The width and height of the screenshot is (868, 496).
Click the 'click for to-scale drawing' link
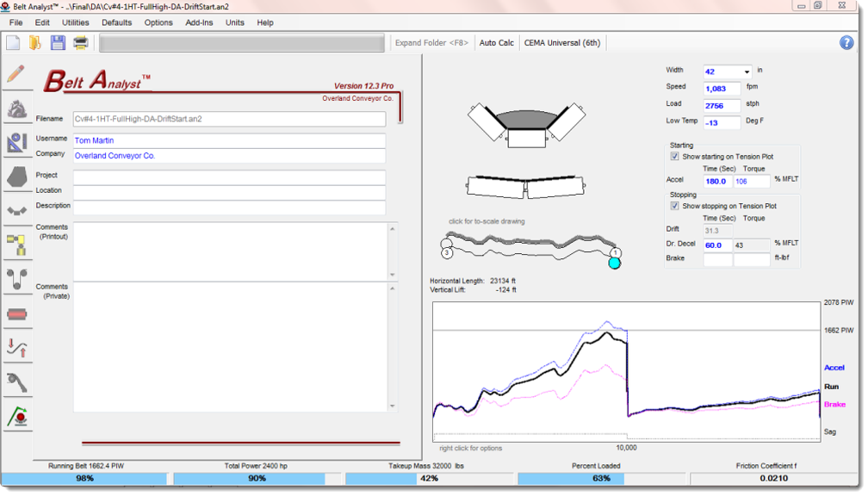[x=487, y=221]
